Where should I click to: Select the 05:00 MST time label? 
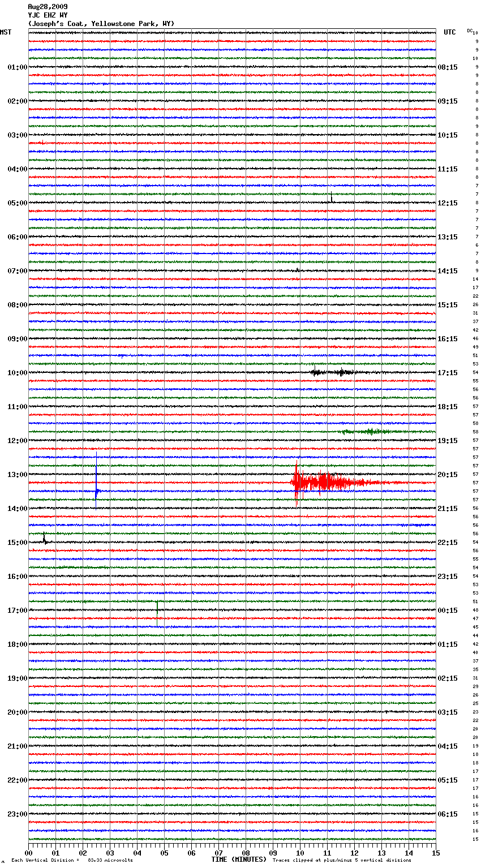tap(18, 203)
